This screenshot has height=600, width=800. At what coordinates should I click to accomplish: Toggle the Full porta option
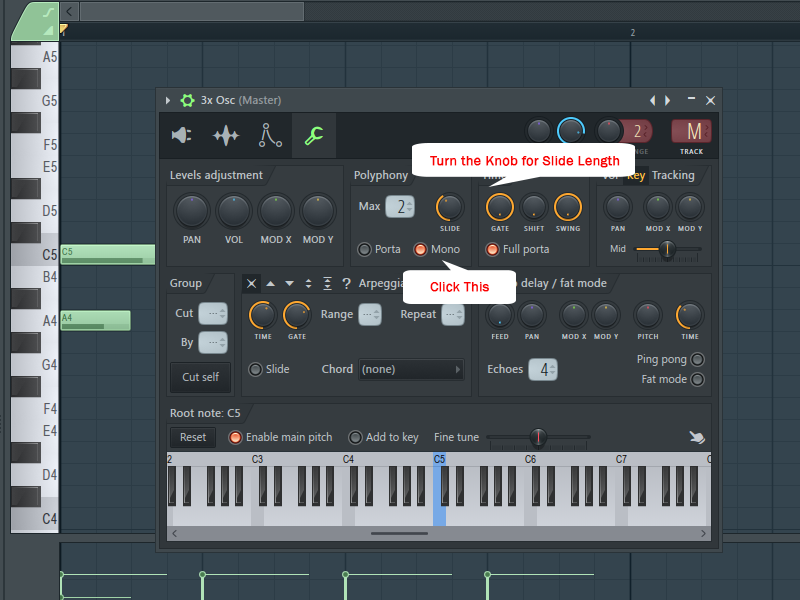point(492,249)
